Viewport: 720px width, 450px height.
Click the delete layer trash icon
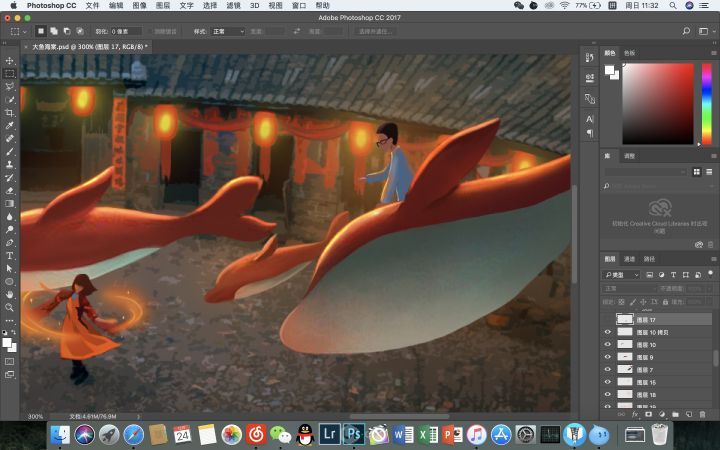pos(700,414)
